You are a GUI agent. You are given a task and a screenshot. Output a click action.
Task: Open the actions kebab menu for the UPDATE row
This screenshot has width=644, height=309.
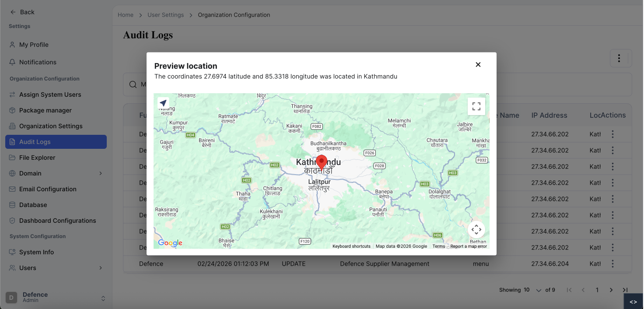click(x=612, y=263)
